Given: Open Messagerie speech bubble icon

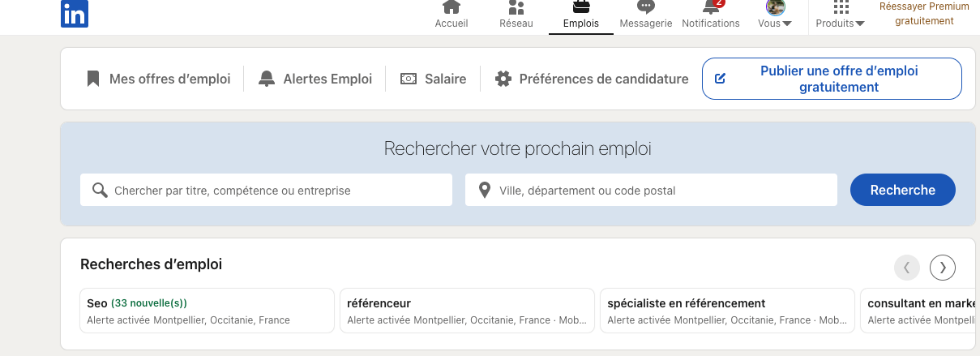Looking at the screenshot, I should (x=646, y=7).
